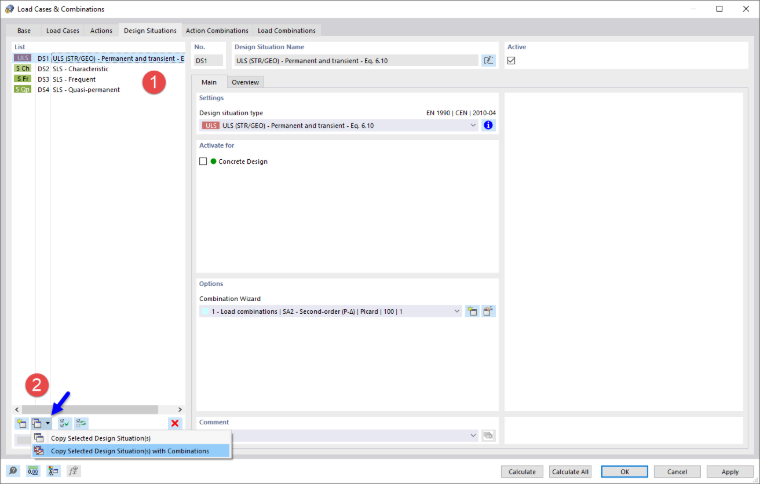Click the No. field showing DS1
This screenshot has height=484, width=760.
coord(208,61)
